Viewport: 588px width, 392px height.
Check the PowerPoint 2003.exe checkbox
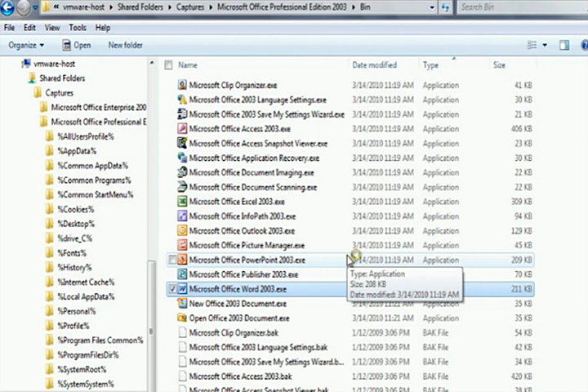click(172, 260)
